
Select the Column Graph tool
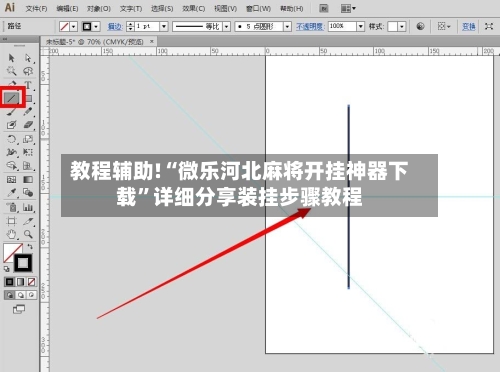click(x=28, y=207)
